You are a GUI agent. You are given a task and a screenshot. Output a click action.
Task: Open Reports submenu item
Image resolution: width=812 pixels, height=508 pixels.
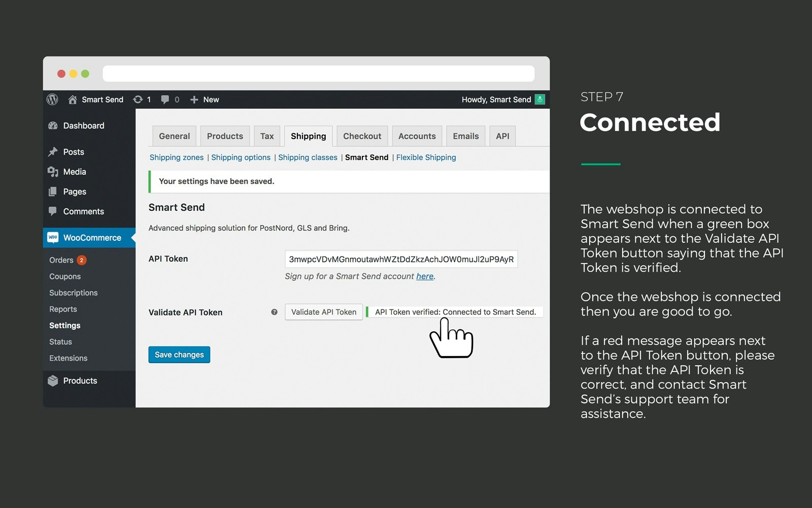point(63,309)
